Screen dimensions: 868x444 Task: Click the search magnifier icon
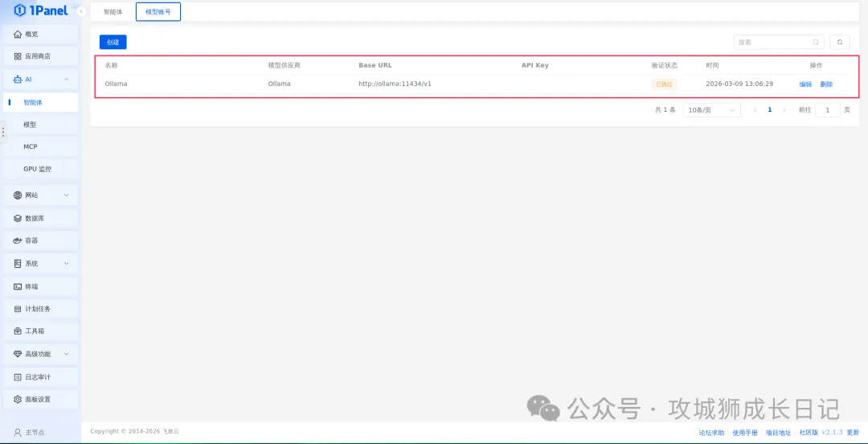(817, 42)
